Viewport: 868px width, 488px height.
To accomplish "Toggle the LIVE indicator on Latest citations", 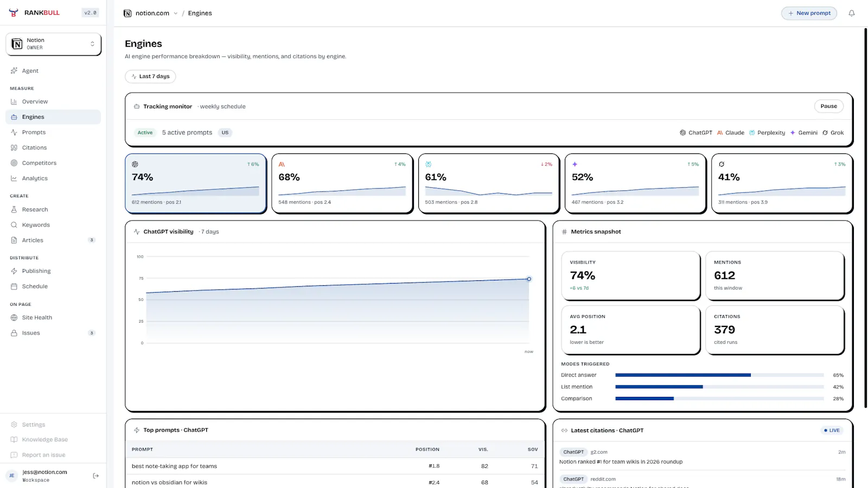I will point(832,431).
